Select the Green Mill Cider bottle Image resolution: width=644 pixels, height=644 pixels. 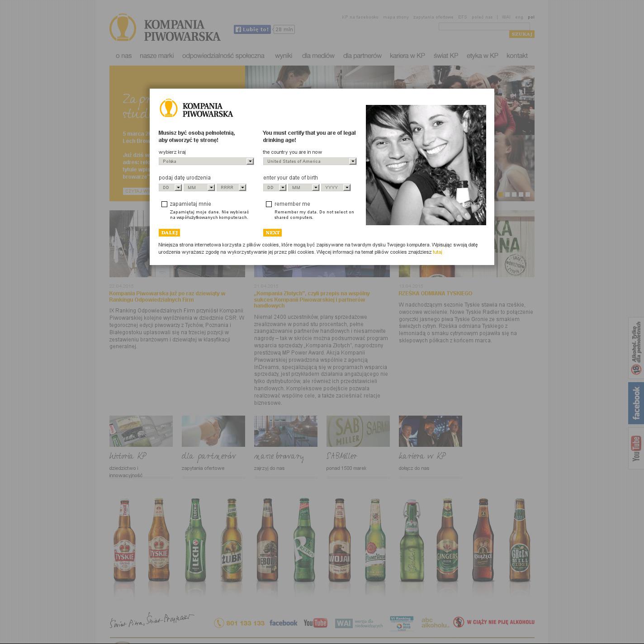pos(519,540)
